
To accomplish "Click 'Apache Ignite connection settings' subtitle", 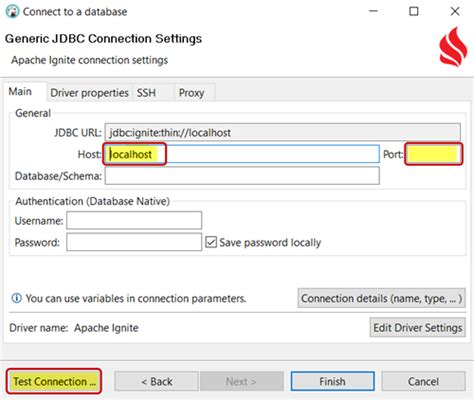I will coord(90,60).
